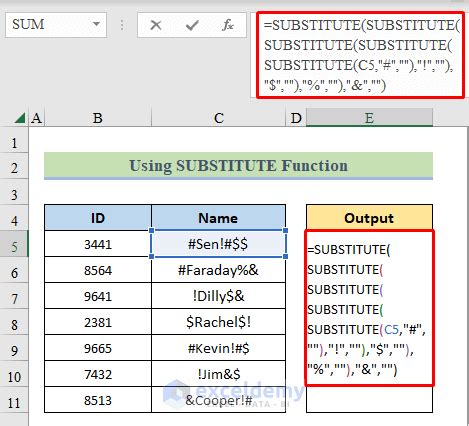469x426 pixels.
Task: Select column B header
Action: tap(98, 118)
